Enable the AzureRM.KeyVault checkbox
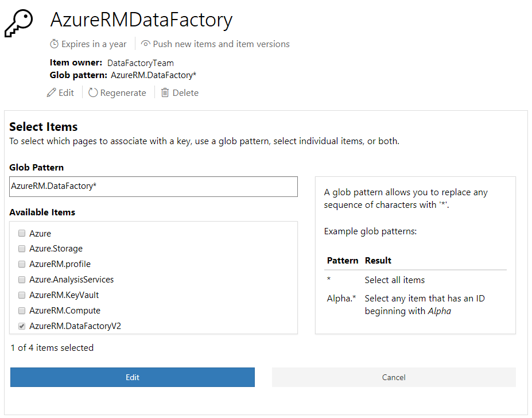 21,295
